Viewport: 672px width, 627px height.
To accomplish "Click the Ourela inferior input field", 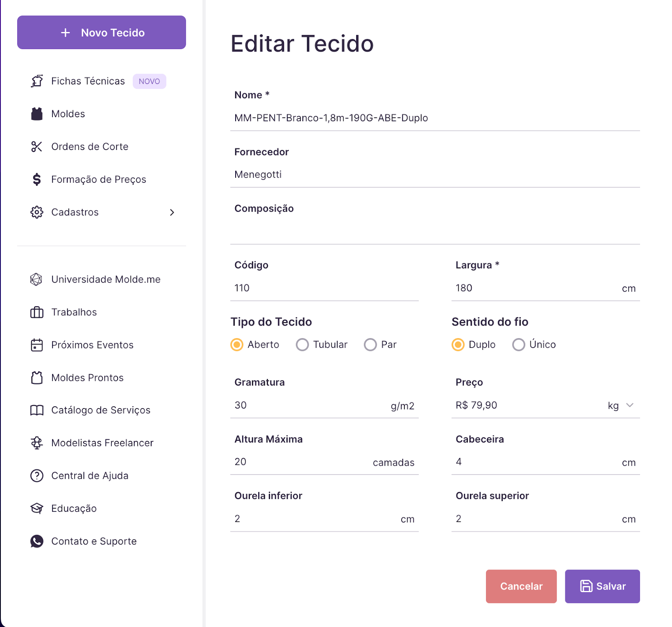I will click(x=324, y=519).
